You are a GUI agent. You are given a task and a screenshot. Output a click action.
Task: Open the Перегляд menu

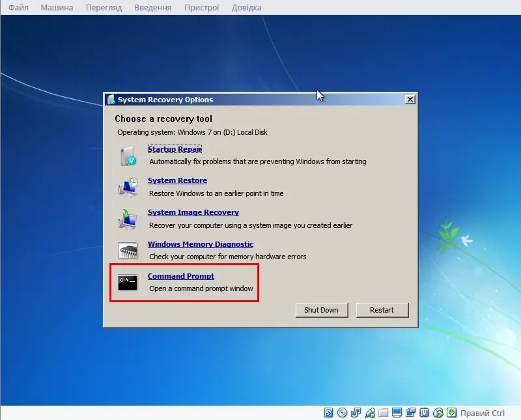click(x=104, y=7)
